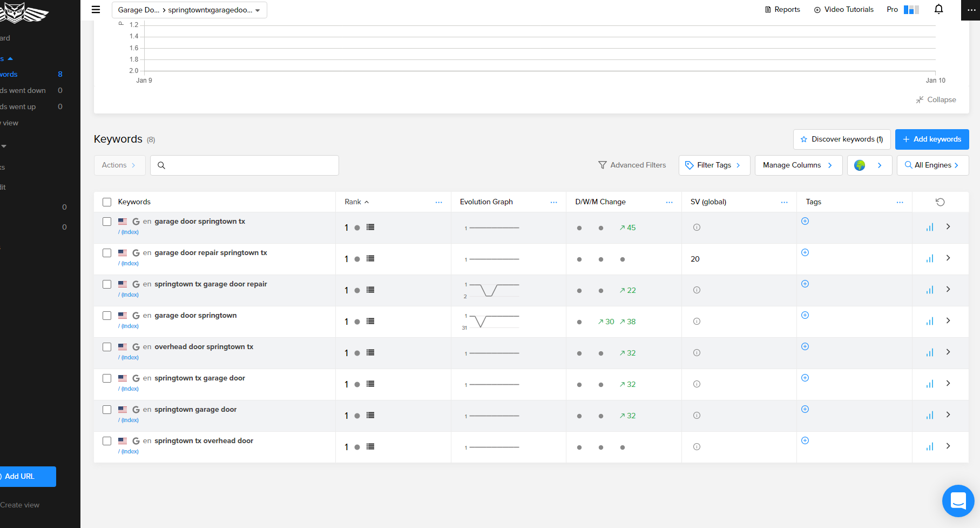Viewport: 980px width, 528px height.
Task: Check the garage door repair springtown tx row
Action: [x=107, y=253]
